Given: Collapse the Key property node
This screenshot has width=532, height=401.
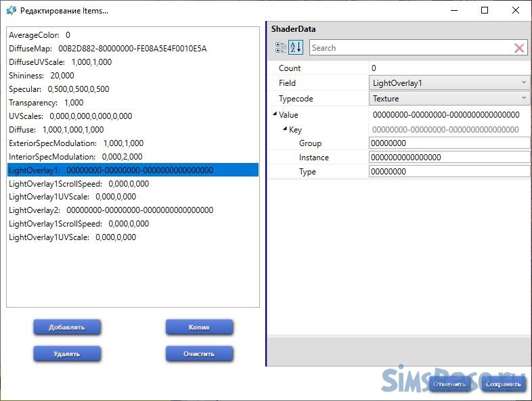Looking at the screenshot, I should click(x=285, y=129).
